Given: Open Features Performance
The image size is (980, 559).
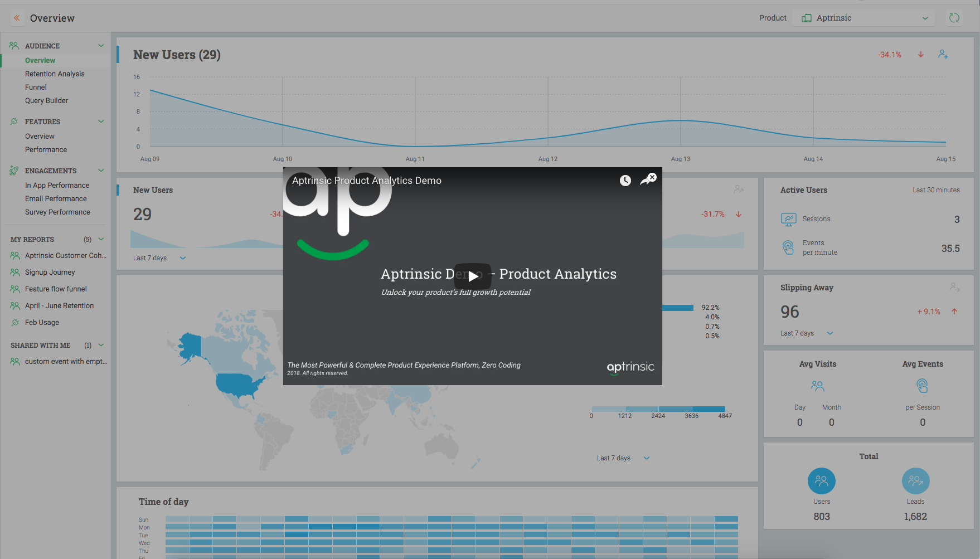Looking at the screenshot, I should click(46, 149).
